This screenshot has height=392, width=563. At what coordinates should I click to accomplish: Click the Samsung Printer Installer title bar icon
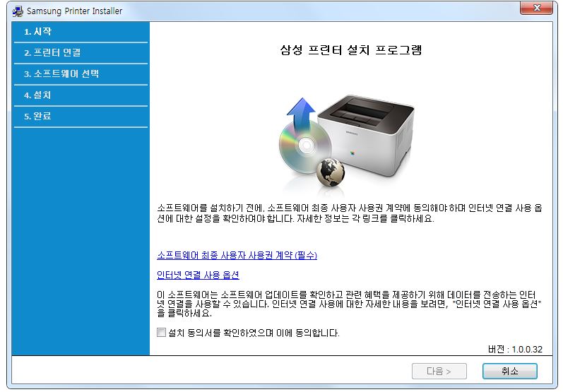(18, 11)
